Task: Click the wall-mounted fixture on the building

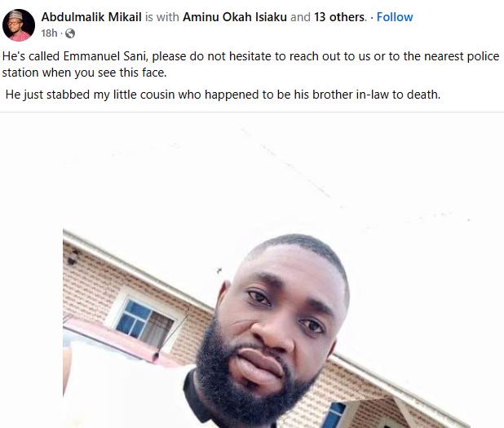Action: (73, 258)
